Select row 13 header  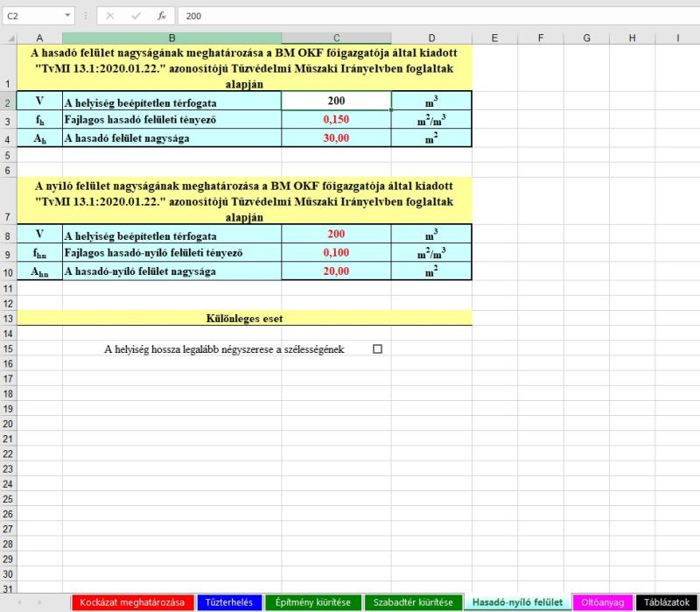8,319
